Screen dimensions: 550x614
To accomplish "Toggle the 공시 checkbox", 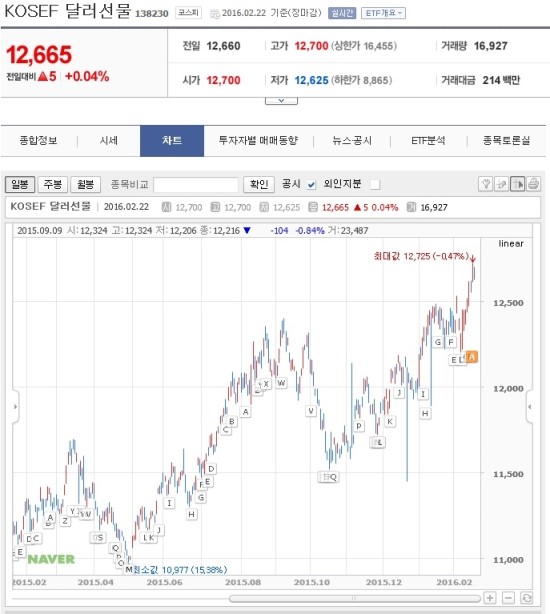I will coord(311,184).
